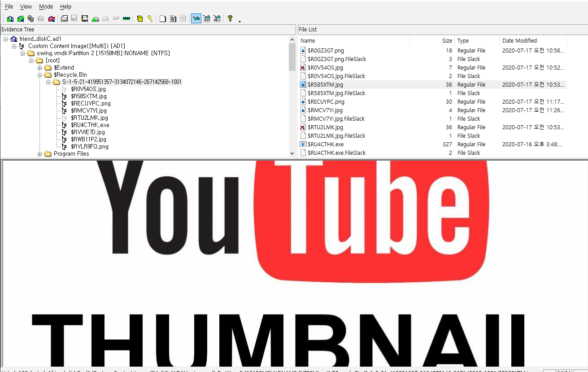The width and height of the screenshot is (588, 372).
Task: Expand the Program Files folder node
Action: coord(39,154)
